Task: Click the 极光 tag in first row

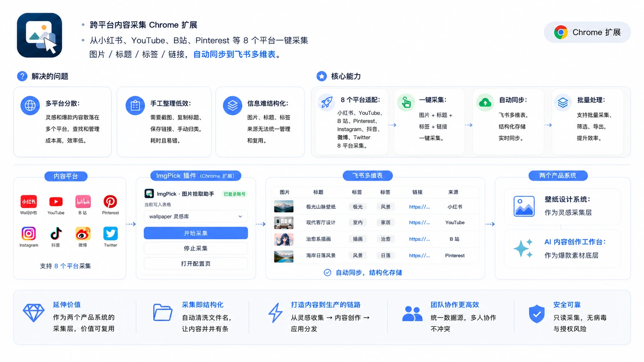Action: point(358,207)
